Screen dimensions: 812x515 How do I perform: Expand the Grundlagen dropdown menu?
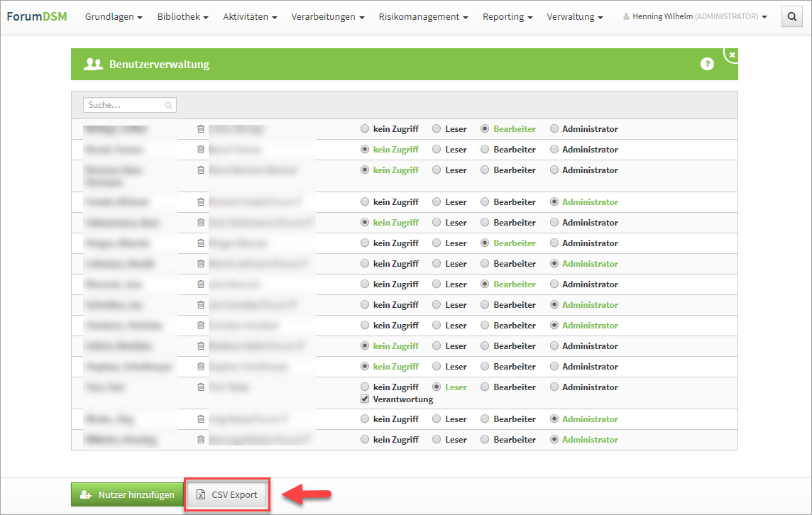point(114,17)
